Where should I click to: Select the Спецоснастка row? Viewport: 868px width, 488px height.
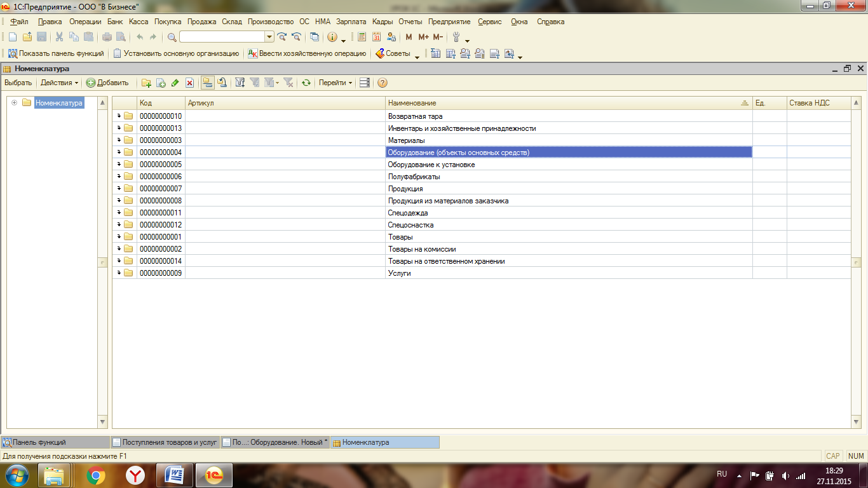click(482, 225)
